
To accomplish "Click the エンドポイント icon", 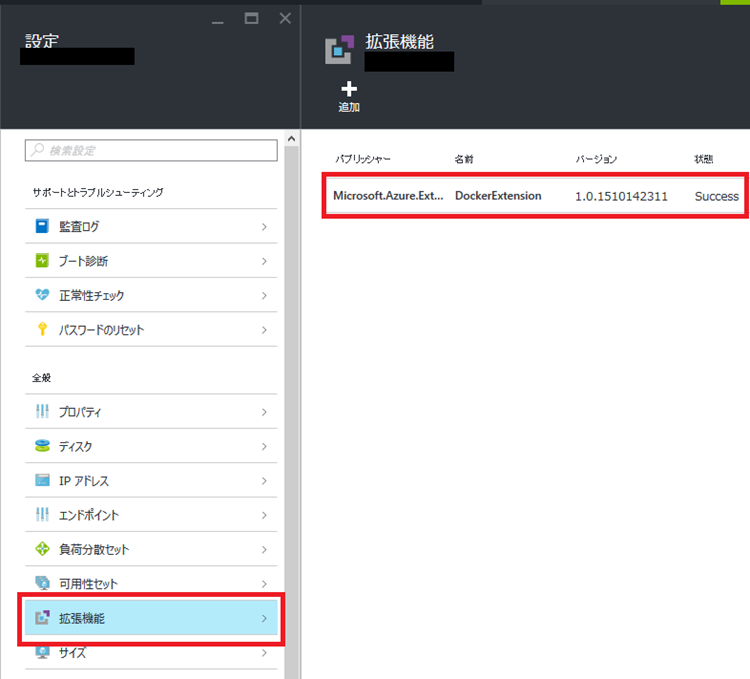I will [42, 515].
